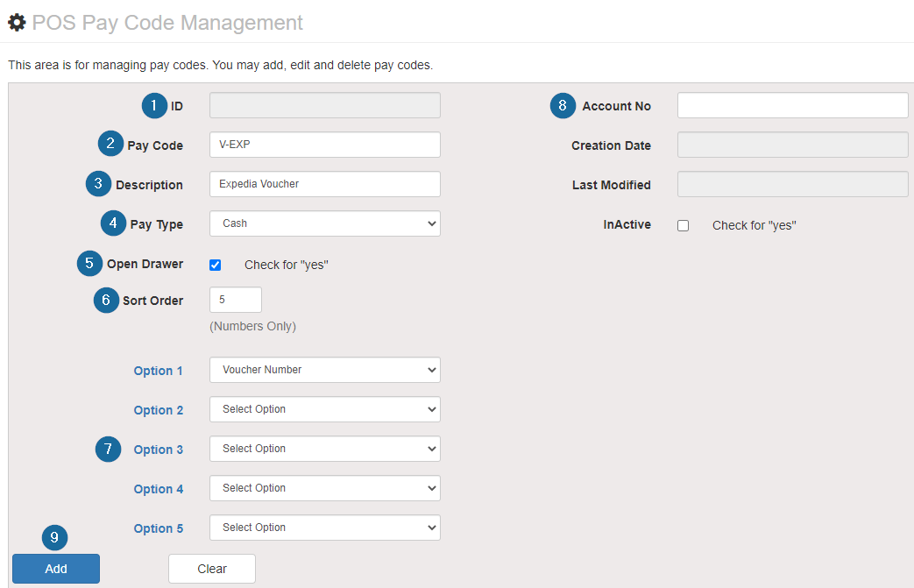Image resolution: width=914 pixels, height=588 pixels.
Task: Click the Check for "yes" text beside Open Drawer
Action: [x=287, y=266]
